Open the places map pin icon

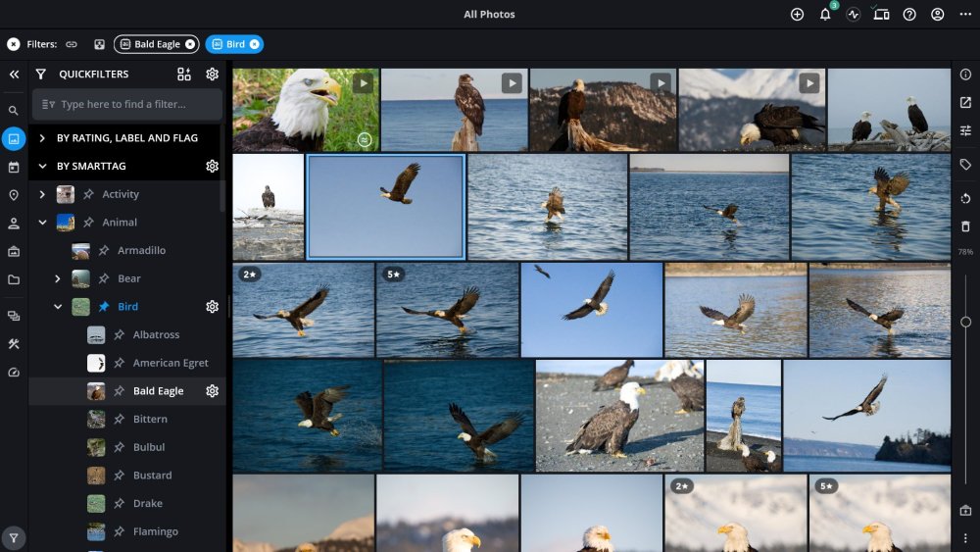(x=14, y=196)
